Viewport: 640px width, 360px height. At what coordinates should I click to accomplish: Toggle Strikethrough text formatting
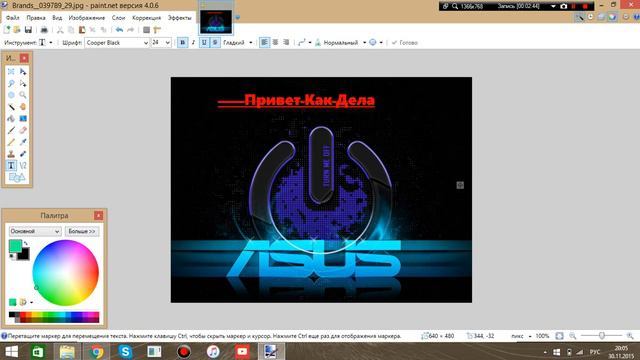215,42
